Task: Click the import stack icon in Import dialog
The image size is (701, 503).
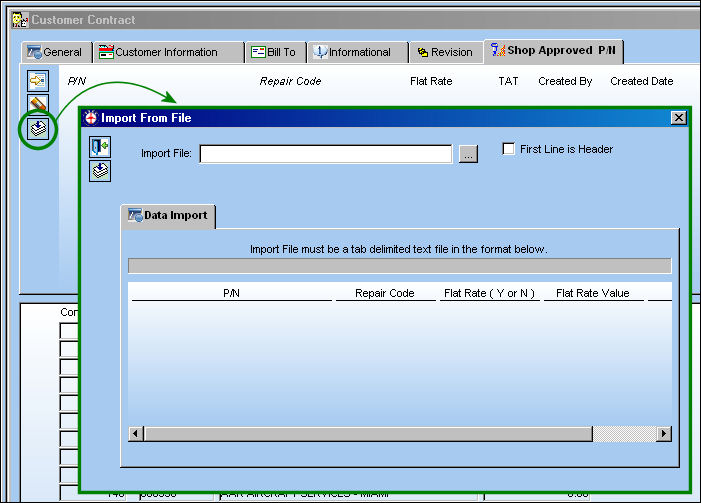Action: [x=100, y=171]
